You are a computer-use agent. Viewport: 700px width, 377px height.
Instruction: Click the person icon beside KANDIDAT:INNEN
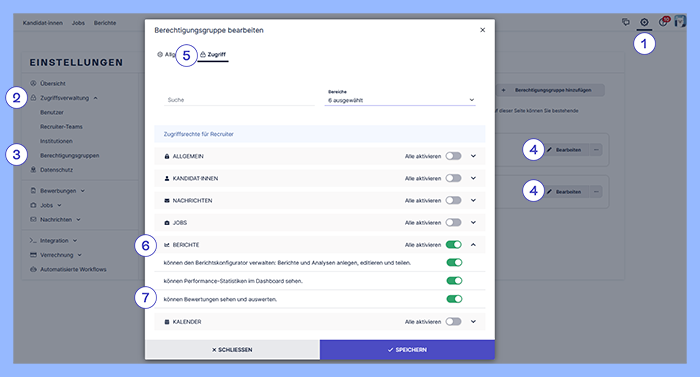tap(167, 178)
